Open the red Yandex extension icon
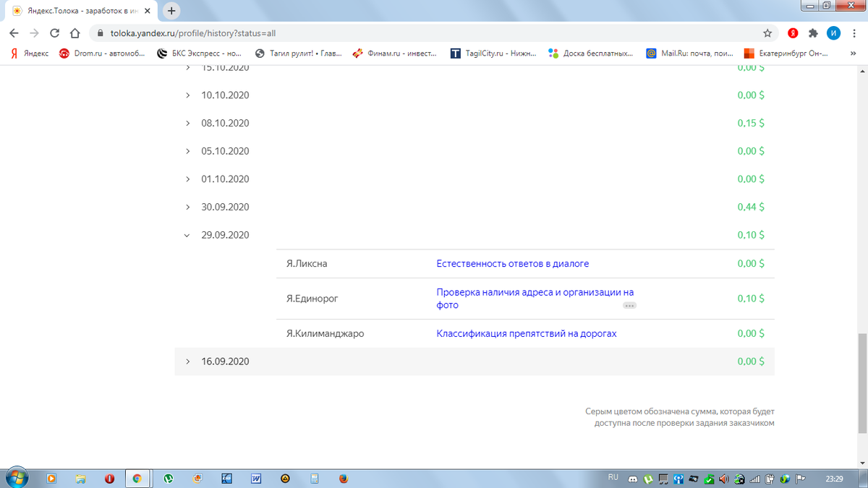Viewport: 868px width, 488px height. [793, 33]
